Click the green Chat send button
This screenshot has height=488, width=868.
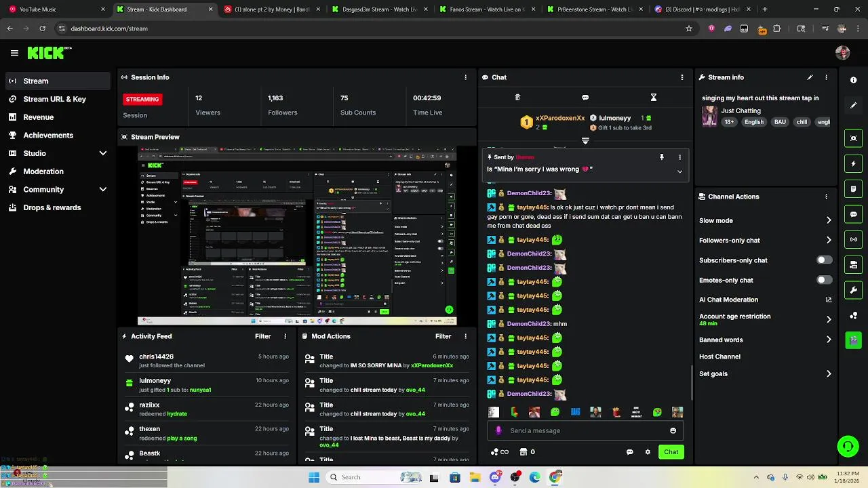[671, 452]
